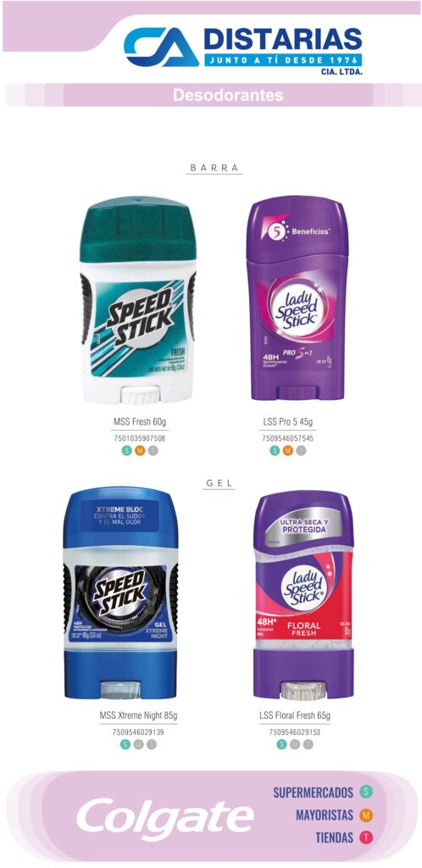Click the GEL section heading
Viewport: 422px width, 868px height.
(219, 483)
